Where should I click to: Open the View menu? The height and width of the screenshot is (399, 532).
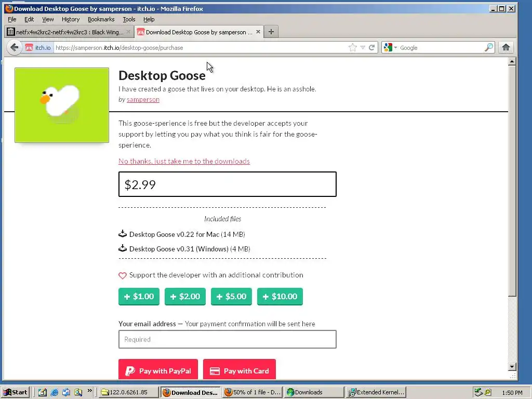tap(48, 19)
